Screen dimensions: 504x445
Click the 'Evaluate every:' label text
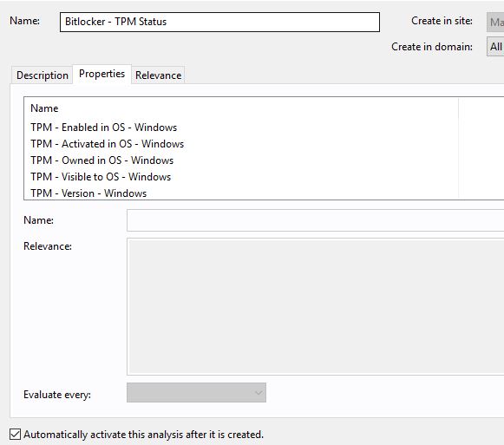pos(57,395)
